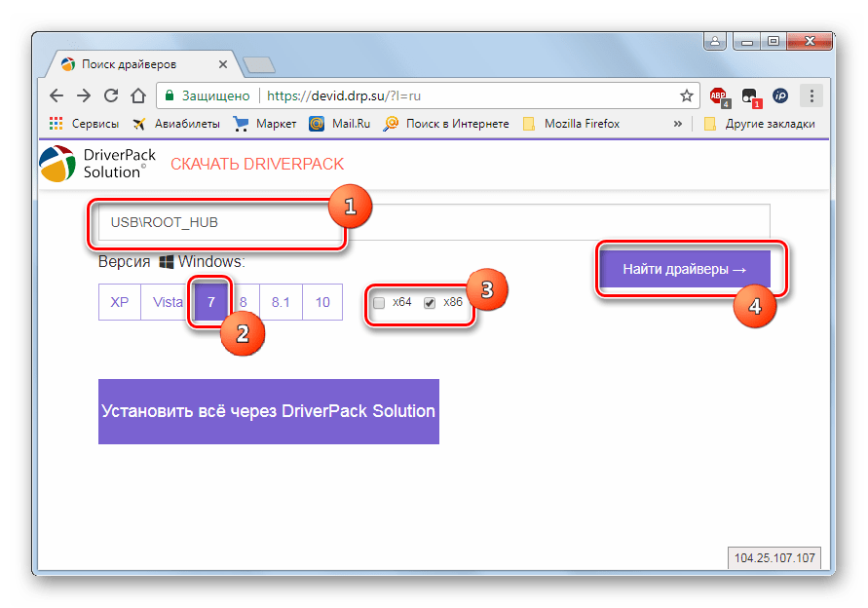This screenshot has height=608, width=868.
Task: Open Chrome's three-dot menu
Action: click(811, 95)
